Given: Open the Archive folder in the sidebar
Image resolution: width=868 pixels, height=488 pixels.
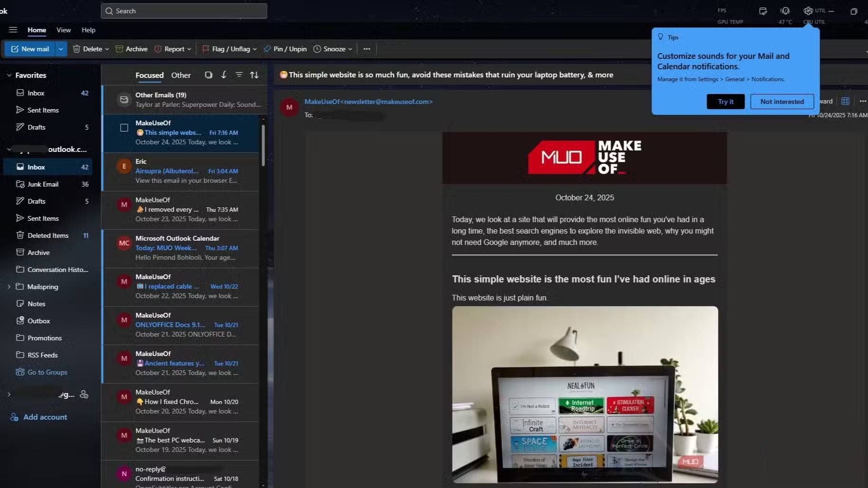Looking at the screenshot, I should (48, 253).
